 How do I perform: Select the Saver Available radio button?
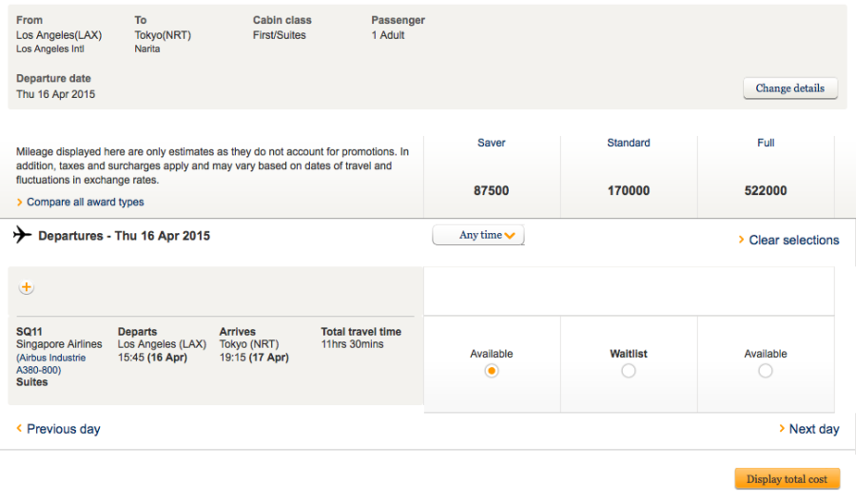tap(492, 371)
